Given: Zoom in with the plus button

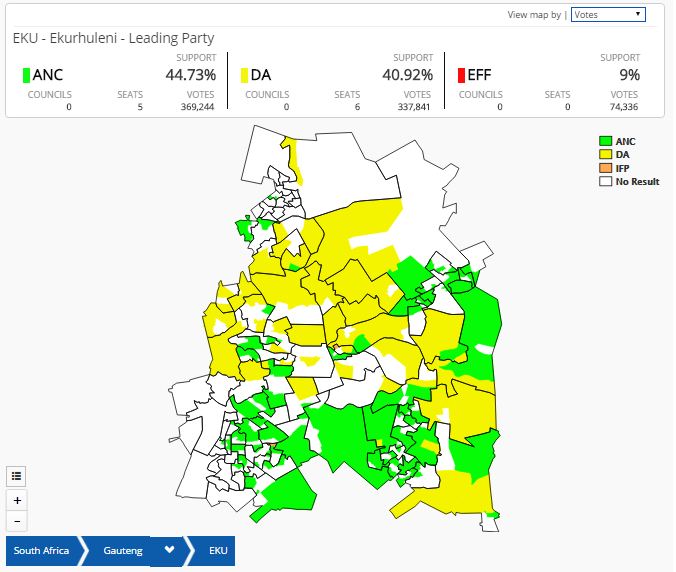Looking at the screenshot, I should tap(17, 499).
